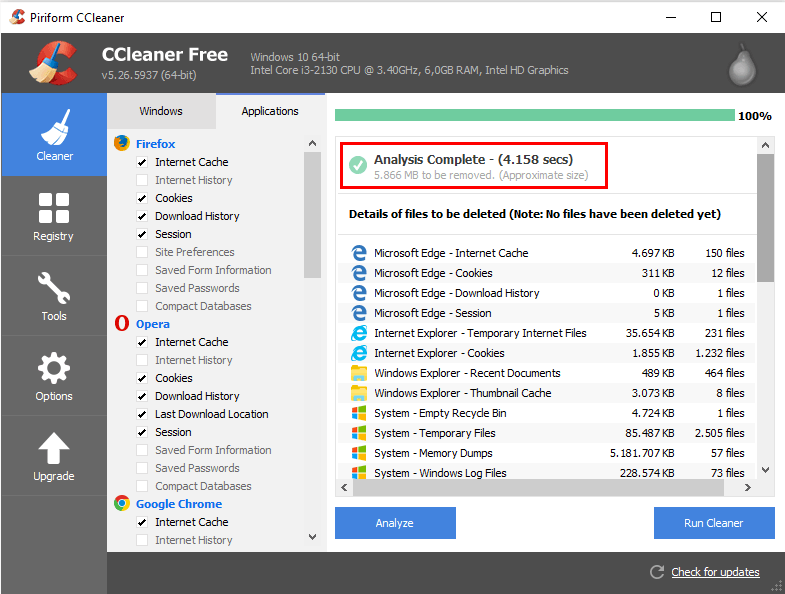The width and height of the screenshot is (785, 594).
Task: Click IE icon beside Internet Explorer Cookies
Action: click(x=359, y=353)
